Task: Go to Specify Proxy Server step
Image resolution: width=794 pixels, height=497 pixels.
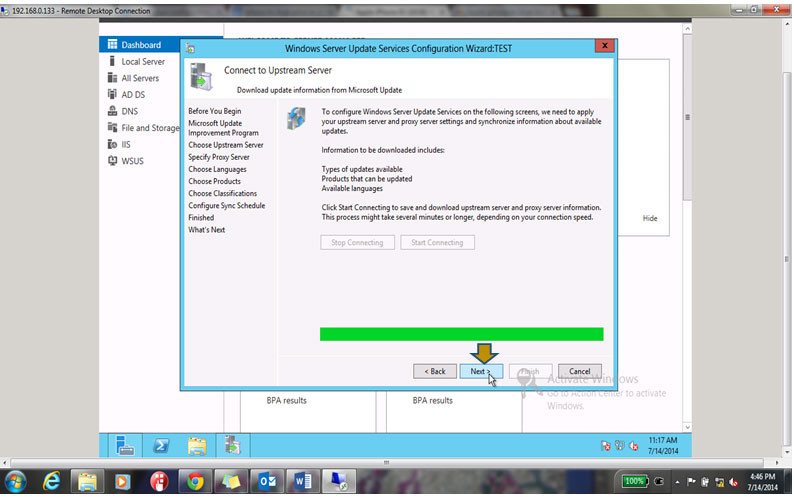Action: pyautogui.click(x=219, y=157)
